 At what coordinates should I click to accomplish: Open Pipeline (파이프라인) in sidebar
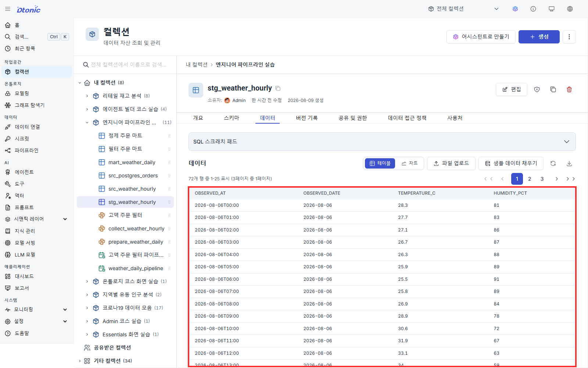37,151
